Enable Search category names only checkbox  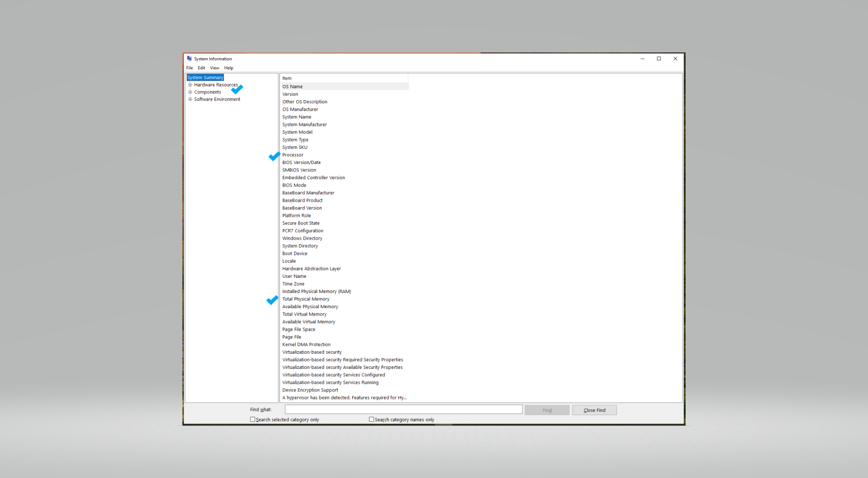tap(372, 419)
